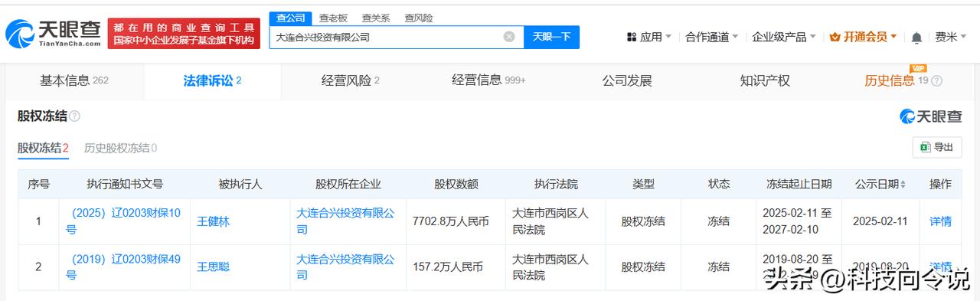Show the 历史股权冻结 sub-tab

click(x=120, y=148)
